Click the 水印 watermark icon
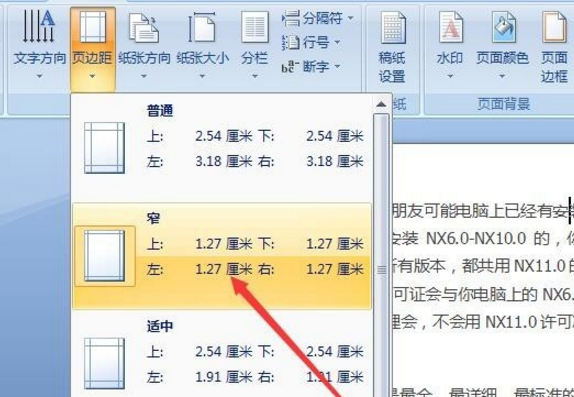The width and height of the screenshot is (574, 397). (451, 27)
